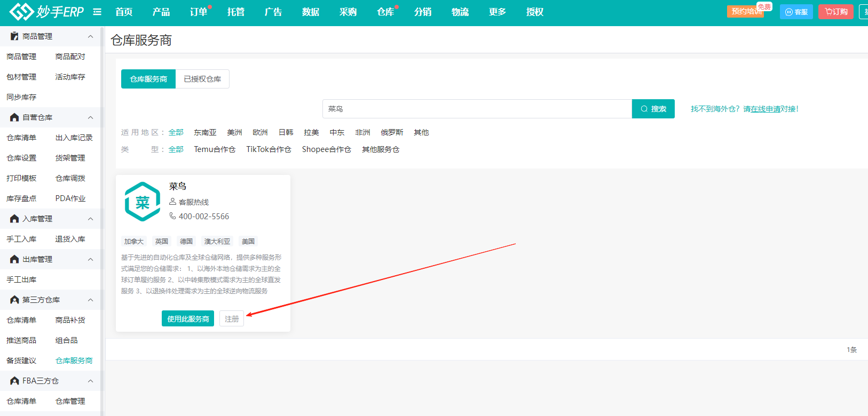Image resolution: width=868 pixels, height=416 pixels.
Task: Click the 菜鸟 hexagon logo
Action: (143, 202)
